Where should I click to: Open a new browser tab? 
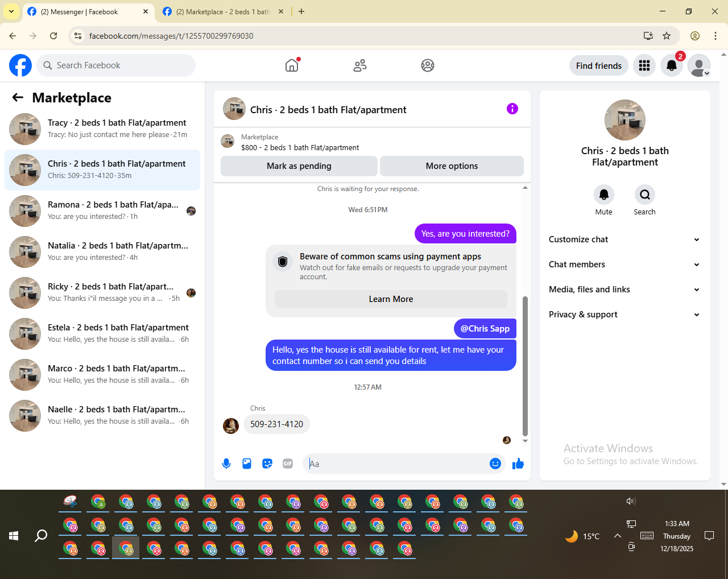pos(301,11)
